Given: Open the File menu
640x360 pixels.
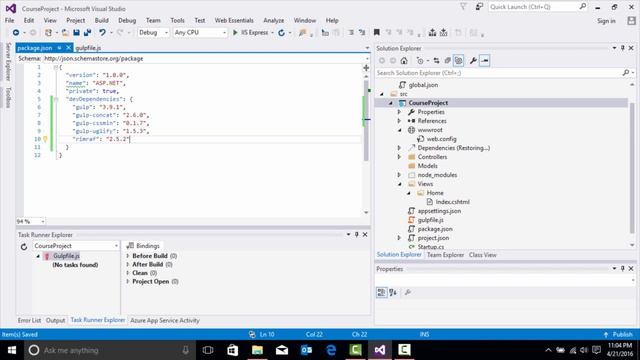Looking at the screenshot, I should pyautogui.click(x=9, y=20).
